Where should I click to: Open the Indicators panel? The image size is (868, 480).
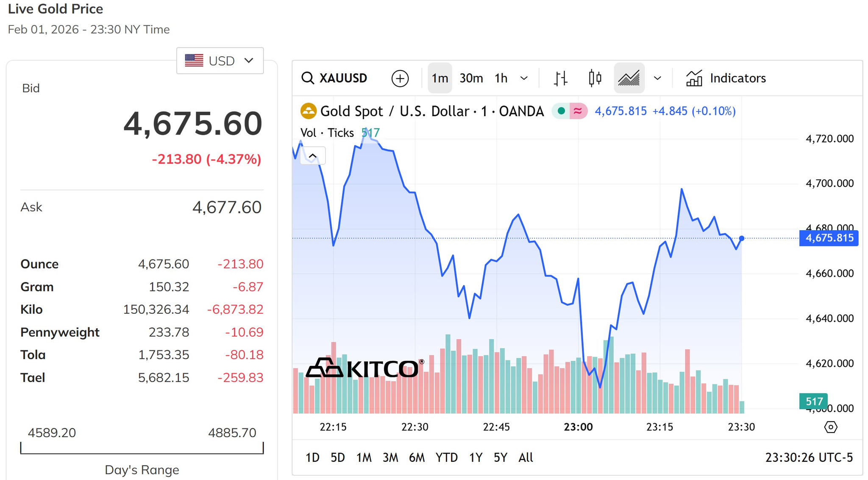(726, 78)
